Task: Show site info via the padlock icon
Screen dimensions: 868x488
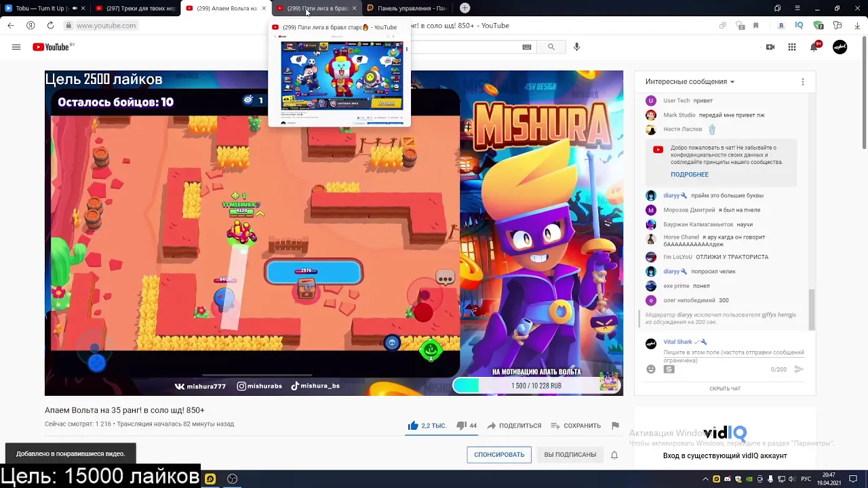Action: [x=68, y=26]
